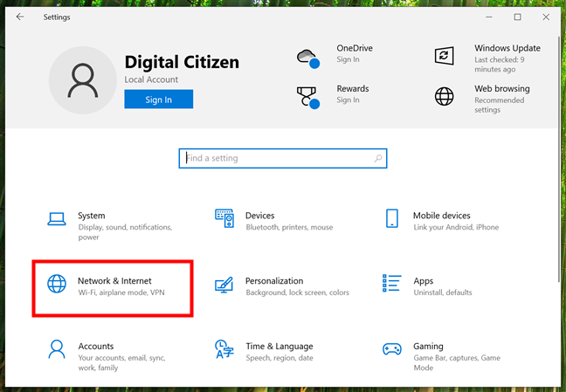Click the Rewards medal icon

pyautogui.click(x=308, y=98)
